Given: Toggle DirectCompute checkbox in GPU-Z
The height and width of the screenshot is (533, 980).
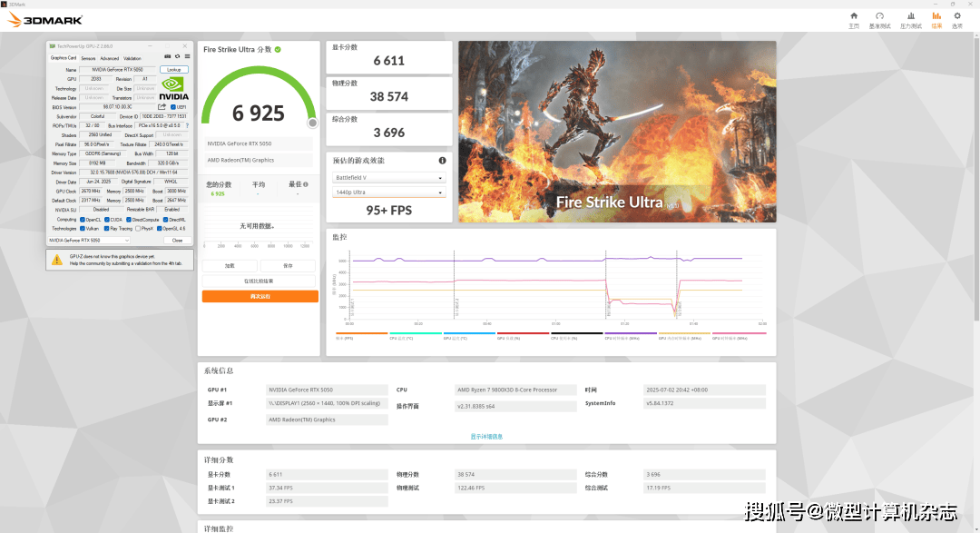Looking at the screenshot, I should tap(128, 220).
